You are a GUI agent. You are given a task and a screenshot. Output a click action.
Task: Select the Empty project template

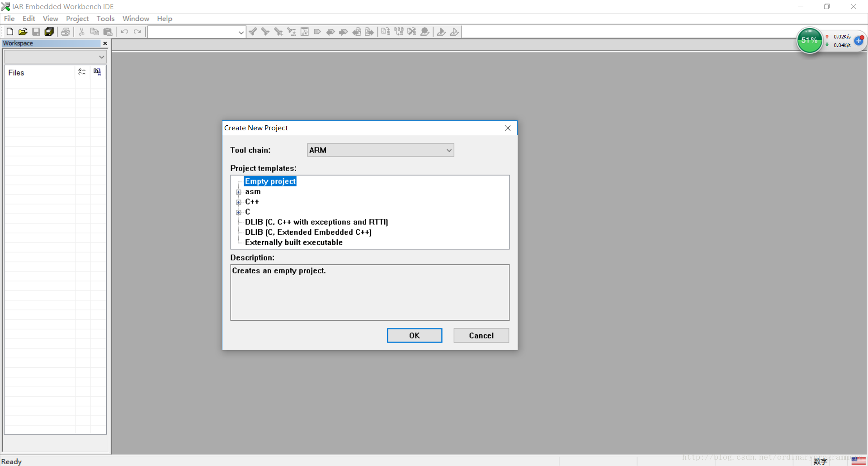coord(270,181)
